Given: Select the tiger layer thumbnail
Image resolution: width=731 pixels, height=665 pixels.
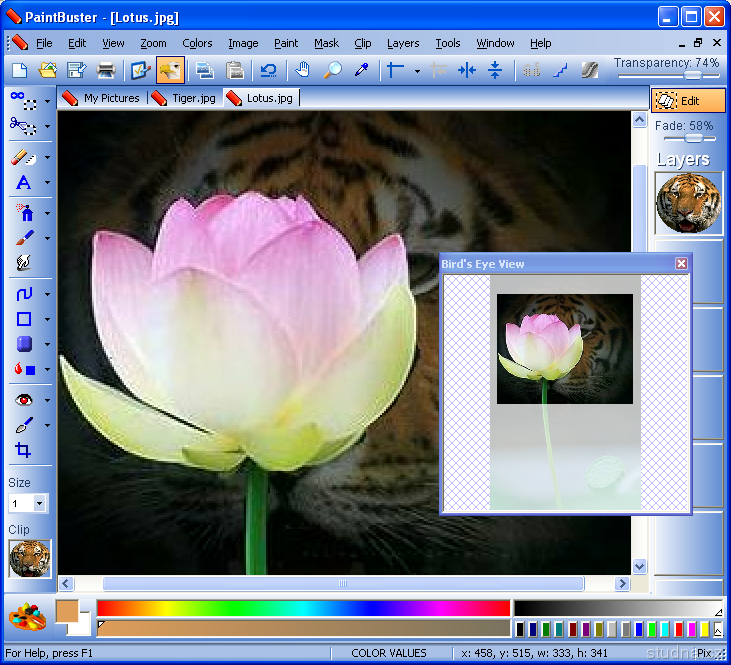Looking at the screenshot, I should click(x=688, y=203).
